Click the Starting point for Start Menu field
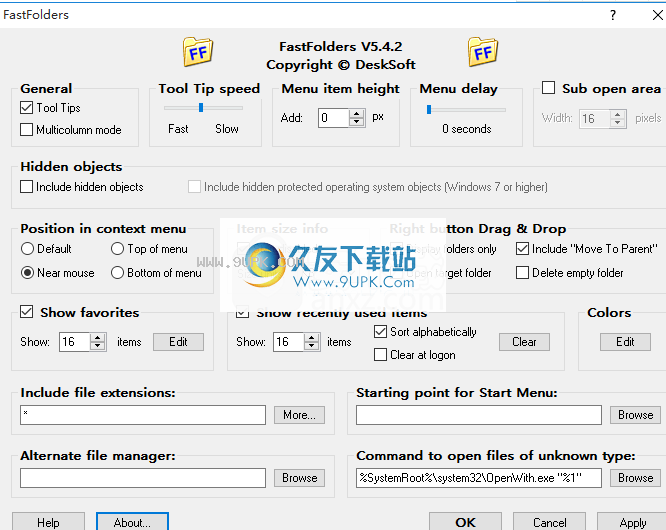 click(x=479, y=415)
